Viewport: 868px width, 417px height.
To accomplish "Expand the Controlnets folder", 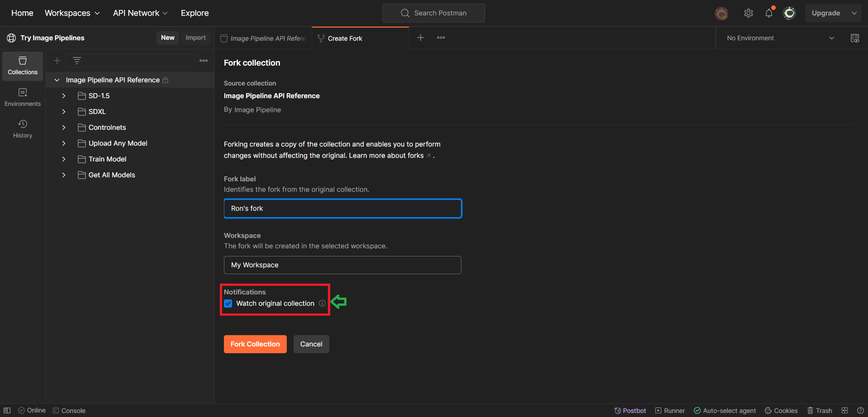I will 64,128.
